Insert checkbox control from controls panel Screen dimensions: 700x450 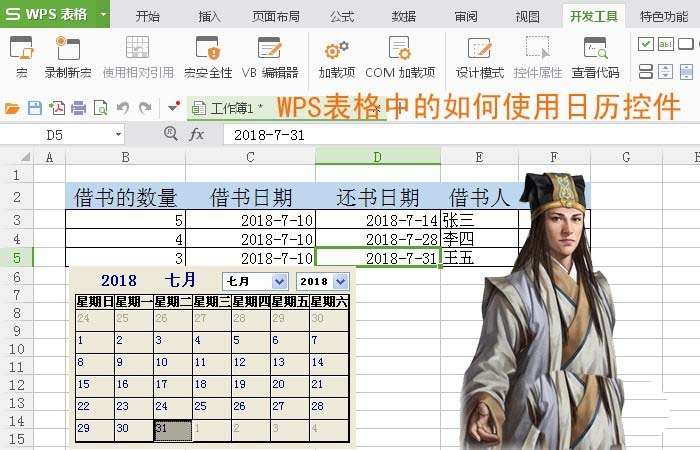pos(646,44)
